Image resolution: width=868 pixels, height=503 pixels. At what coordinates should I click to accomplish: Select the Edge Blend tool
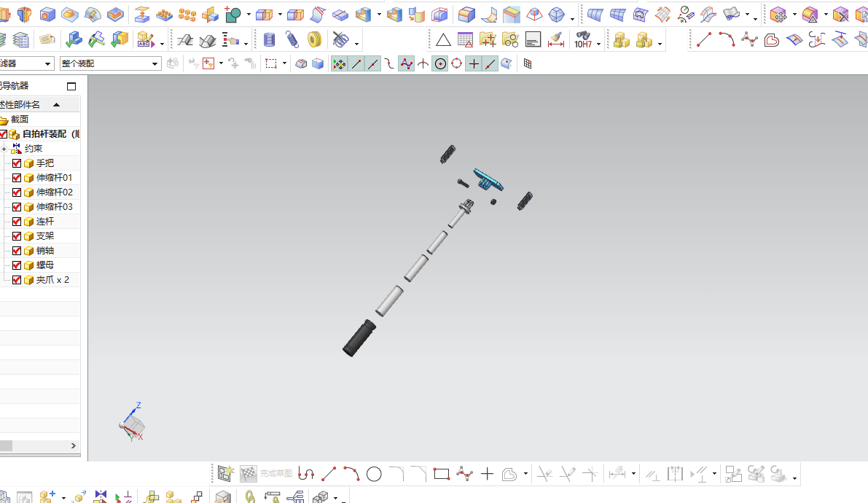pos(466,15)
